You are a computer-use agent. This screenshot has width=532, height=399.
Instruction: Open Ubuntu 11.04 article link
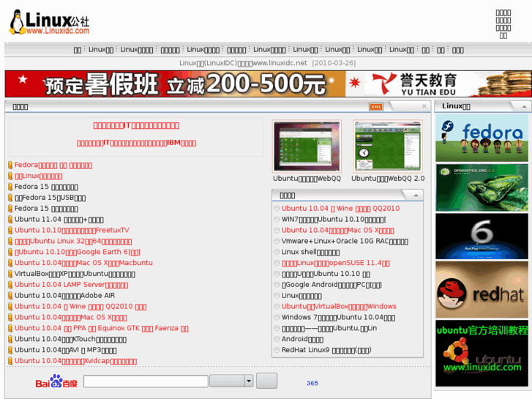point(59,220)
